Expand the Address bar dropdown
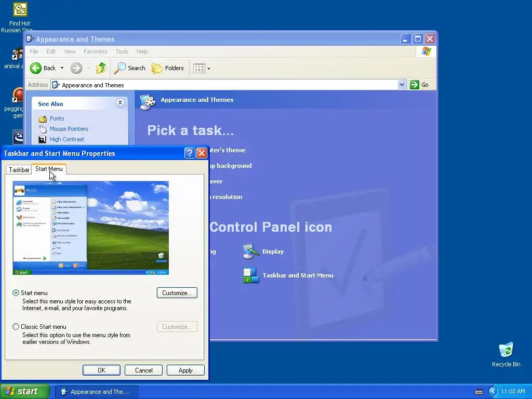Image resolution: width=532 pixels, height=399 pixels. point(402,85)
